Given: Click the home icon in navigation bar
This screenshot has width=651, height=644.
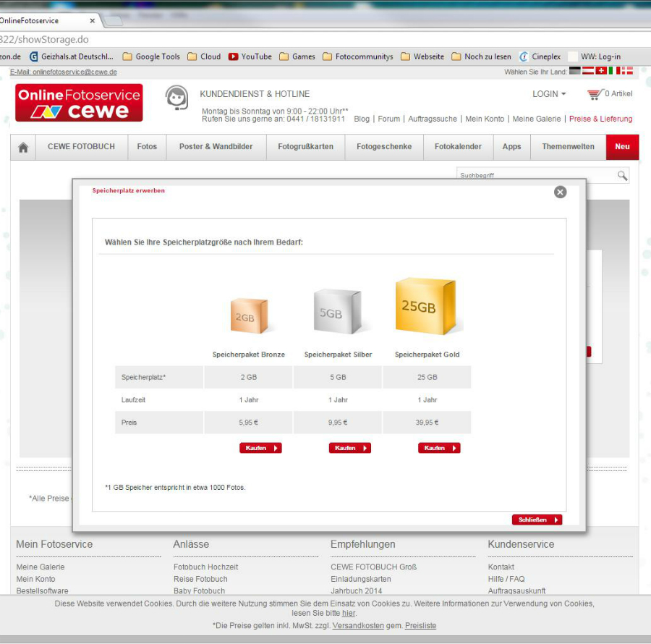Looking at the screenshot, I should click(23, 147).
